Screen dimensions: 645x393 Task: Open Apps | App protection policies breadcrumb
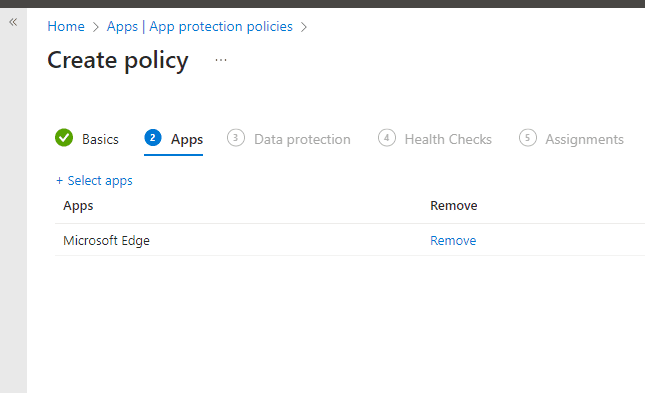200,26
